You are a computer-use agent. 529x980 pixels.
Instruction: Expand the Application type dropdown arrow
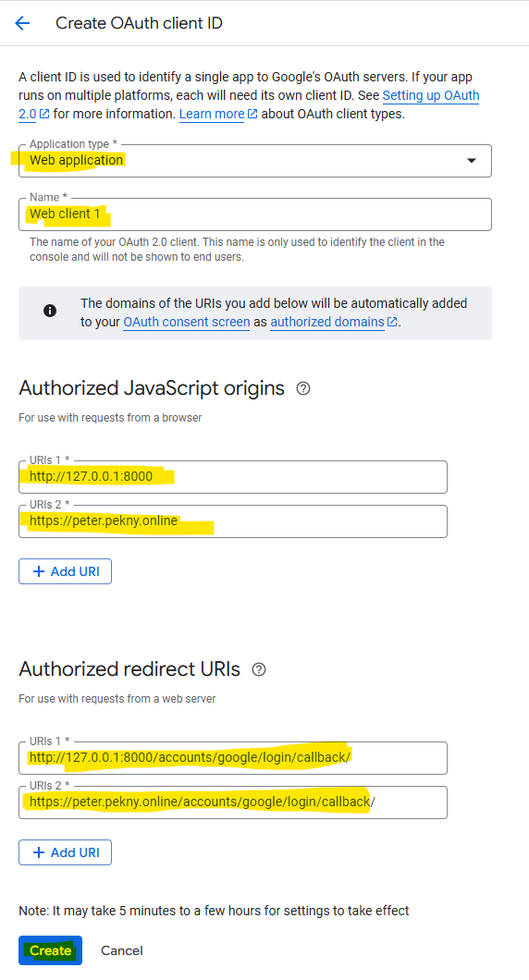[472, 161]
